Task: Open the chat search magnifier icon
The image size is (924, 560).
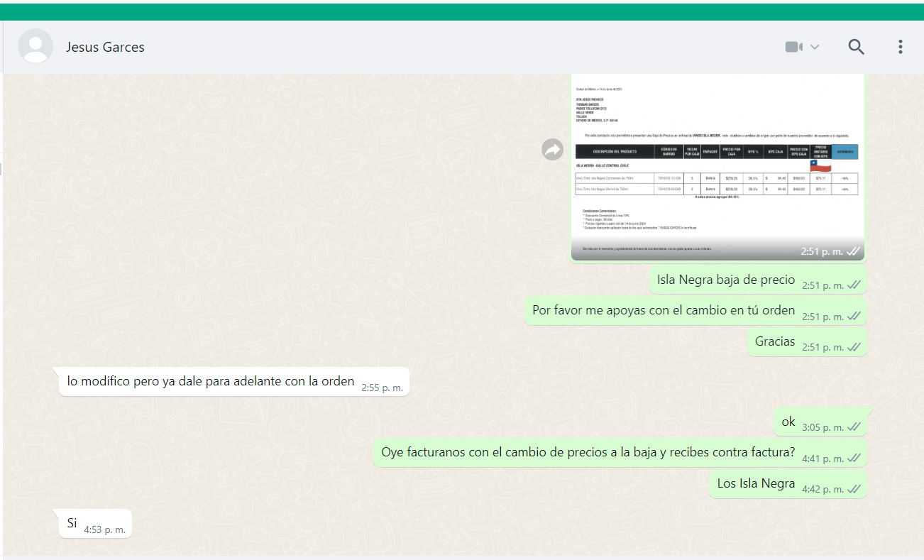Action: pos(857,47)
